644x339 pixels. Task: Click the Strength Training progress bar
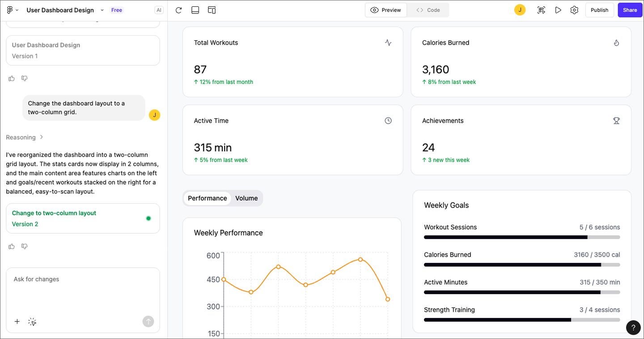[x=521, y=320]
